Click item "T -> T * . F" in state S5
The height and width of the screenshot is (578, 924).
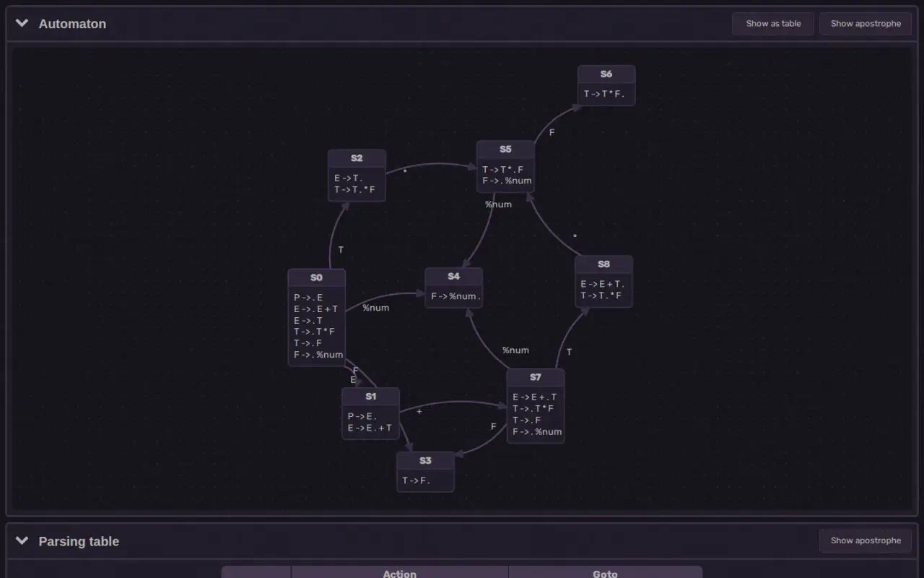click(503, 170)
